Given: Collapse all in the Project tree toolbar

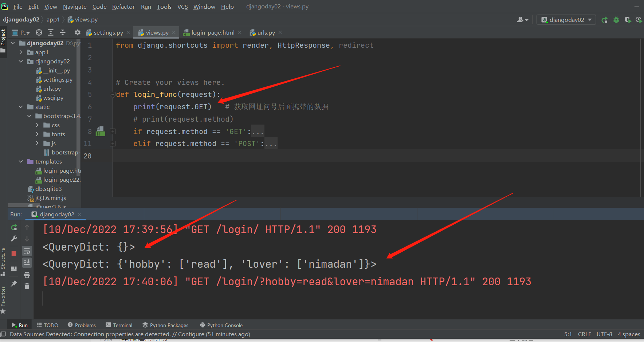Looking at the screenshot, I should (63, 32).
